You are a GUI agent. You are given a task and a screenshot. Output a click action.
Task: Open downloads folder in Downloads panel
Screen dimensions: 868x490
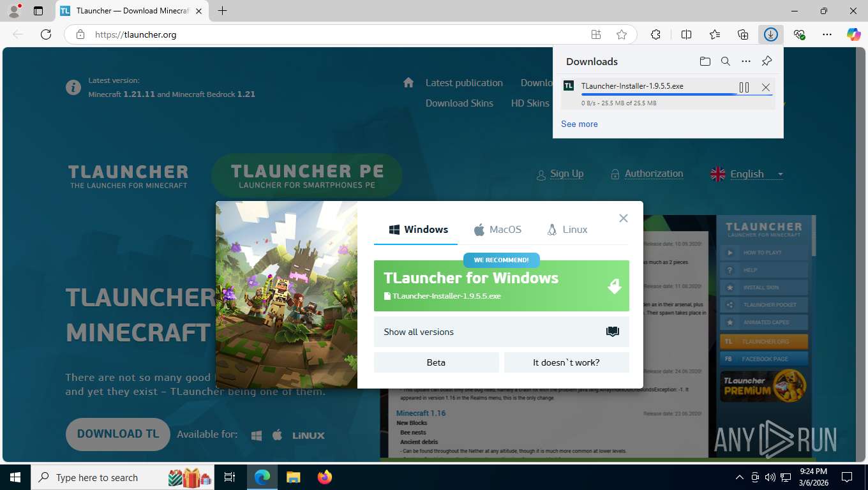705,61
